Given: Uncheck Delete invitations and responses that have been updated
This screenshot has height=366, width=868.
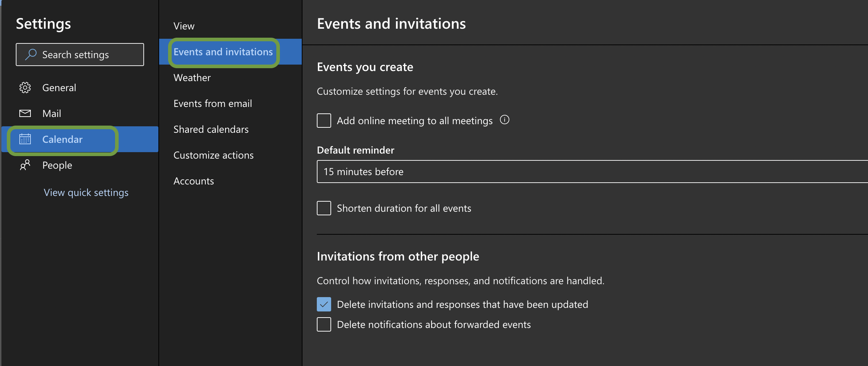Looking at the screenshot, I should pyautogui.click(x=323, y=304).
